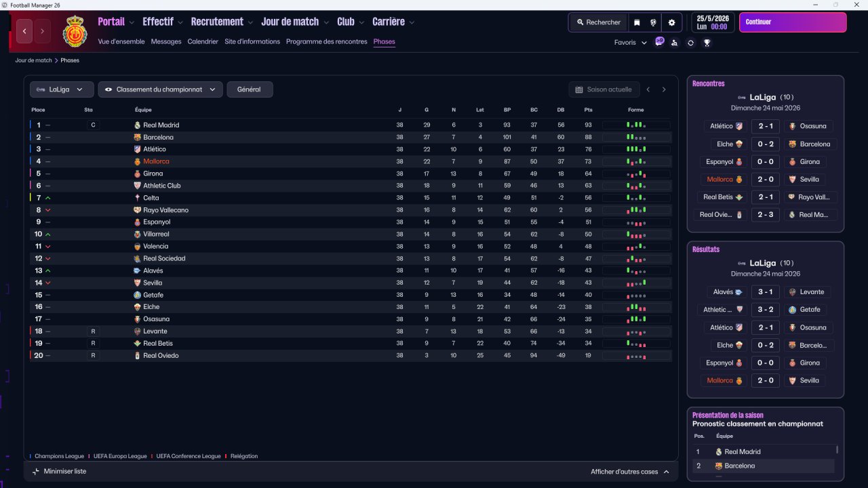The height and width of the screenshot is (488, 868).
Task: Click the Minimiser liste collapse icon
Action: tap(36, 471)
